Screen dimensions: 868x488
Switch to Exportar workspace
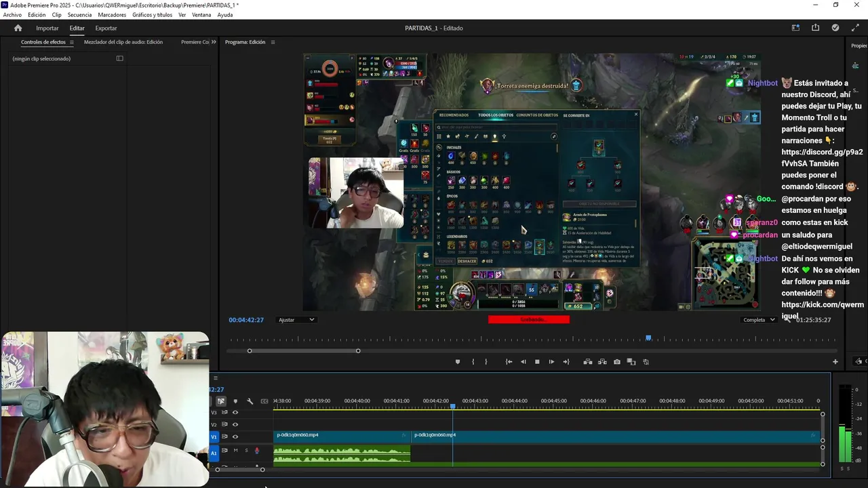coord(106,28)
